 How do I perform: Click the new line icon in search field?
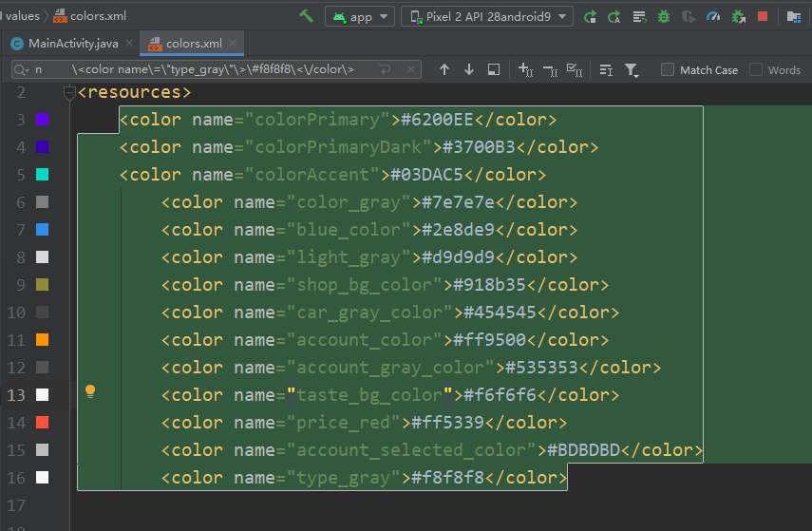[385, 69]
